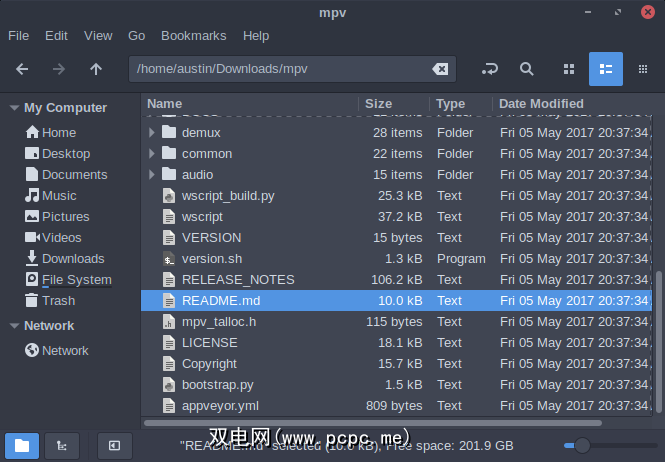Select the README.md file
665x462 pixels.
(x=397, y=300)
